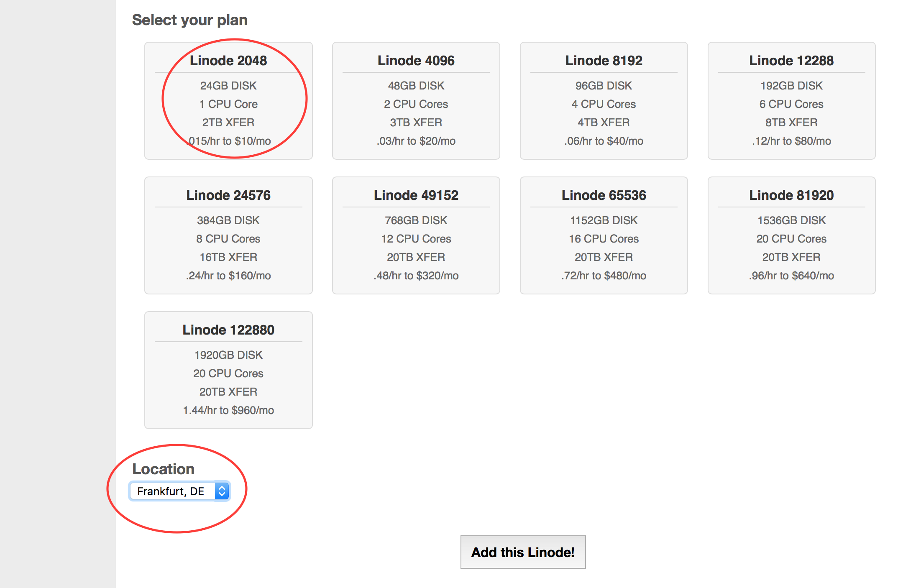Click the '.96/hr to $640/mo' price text
The width and height of the screenshot is (921, 588).
(791, 276)
